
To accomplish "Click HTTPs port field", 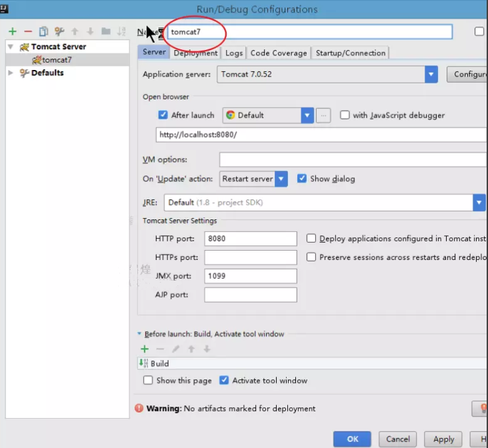I will (251, 257).
